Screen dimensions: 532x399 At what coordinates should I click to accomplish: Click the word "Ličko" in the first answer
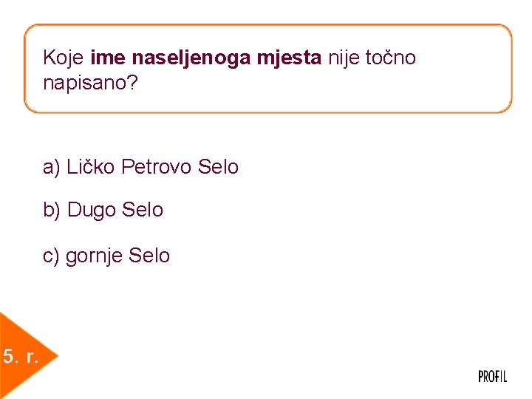[90, 166]
